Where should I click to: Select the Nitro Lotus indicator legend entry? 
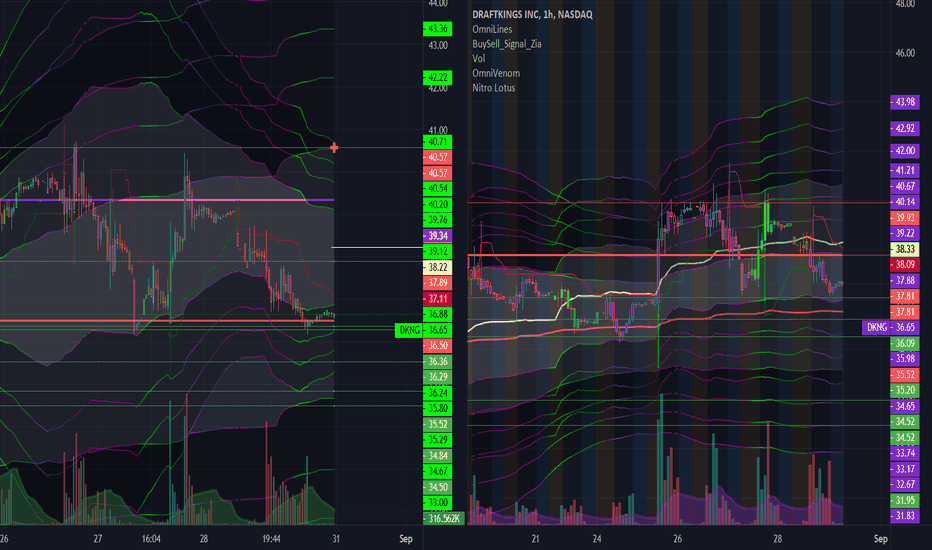click(x=493, y=88)
